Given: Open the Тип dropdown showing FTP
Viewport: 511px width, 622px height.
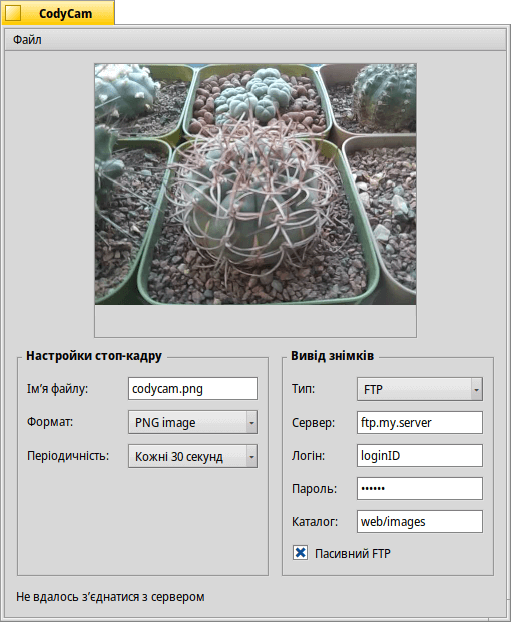Looking at the screenshot, I should [x=420, y=389].
